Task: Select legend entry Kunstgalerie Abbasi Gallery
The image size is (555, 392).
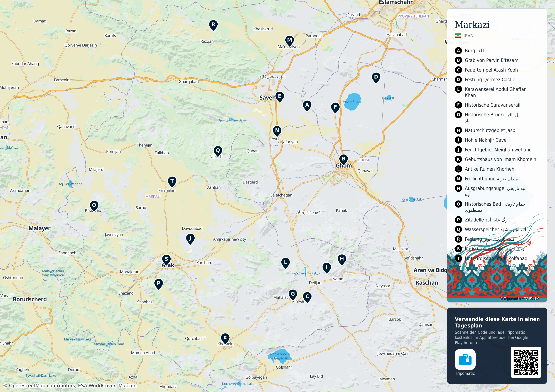Action: tap(490, 249)
